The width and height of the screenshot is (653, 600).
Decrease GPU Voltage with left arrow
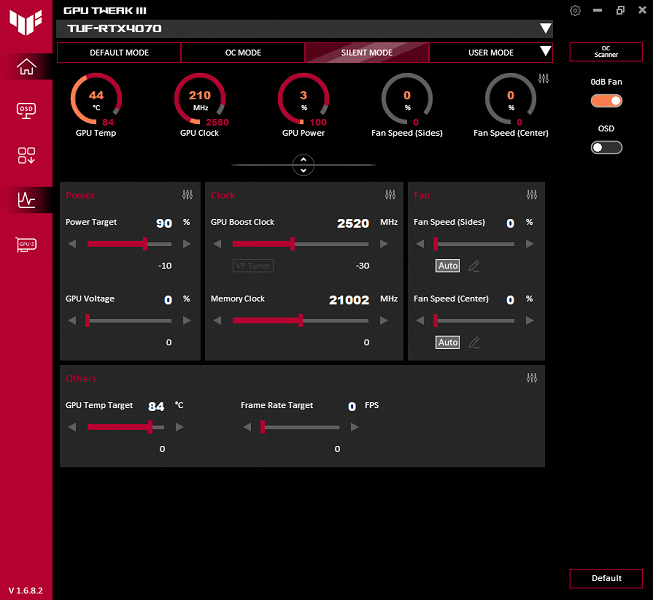pyautogui.click(x=72, y=320)
